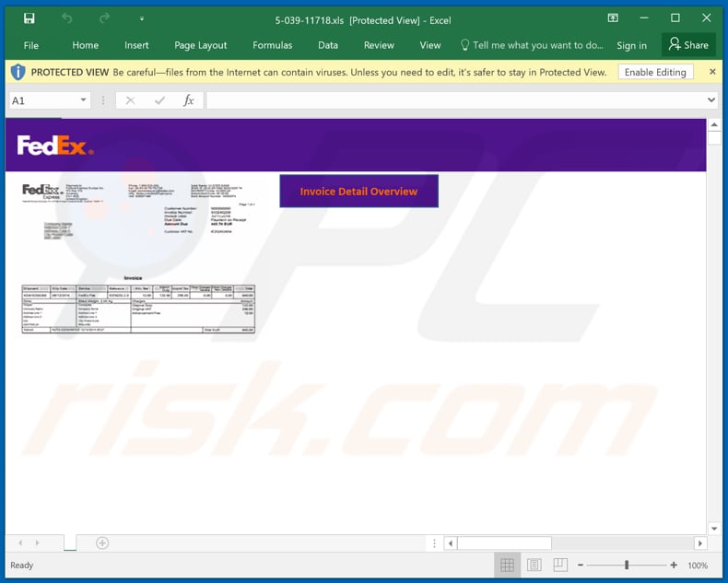Click the Insert Function fx icon
728x583 pixels.
pos(189,100)
